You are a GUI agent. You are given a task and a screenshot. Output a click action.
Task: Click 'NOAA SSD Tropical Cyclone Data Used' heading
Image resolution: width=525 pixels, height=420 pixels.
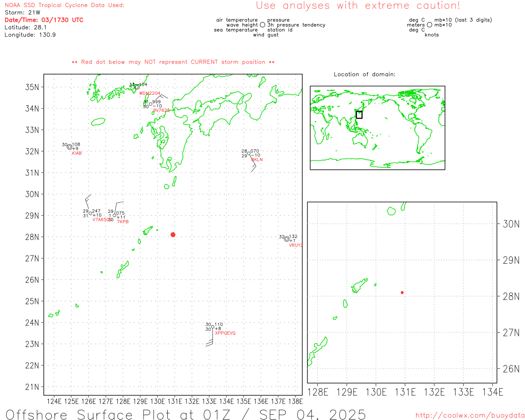(64, 5)
